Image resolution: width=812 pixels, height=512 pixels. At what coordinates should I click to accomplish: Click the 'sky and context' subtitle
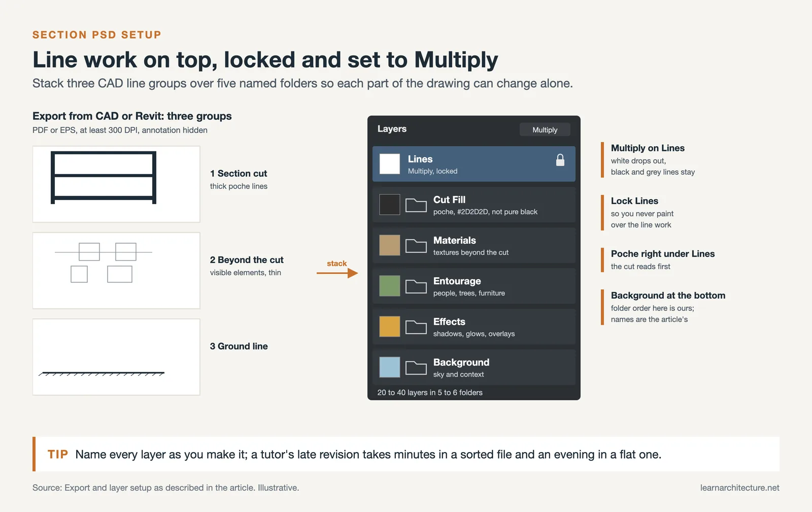tap(458, 374)
